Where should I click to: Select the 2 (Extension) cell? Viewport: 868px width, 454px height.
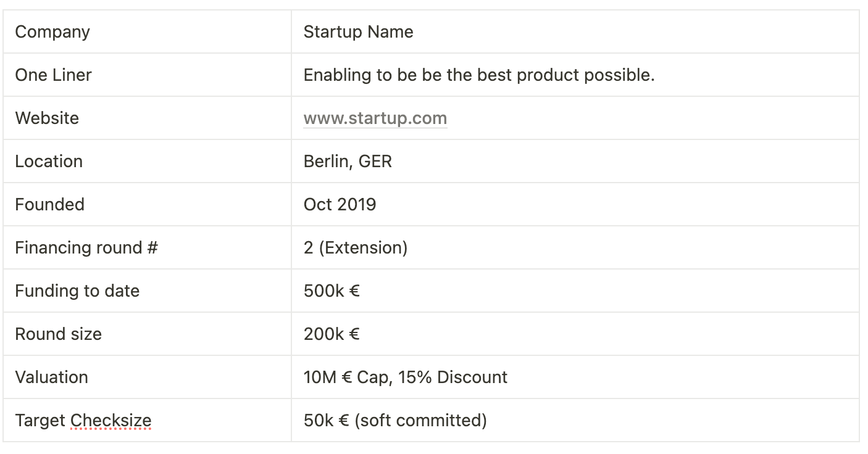point(575,247)
